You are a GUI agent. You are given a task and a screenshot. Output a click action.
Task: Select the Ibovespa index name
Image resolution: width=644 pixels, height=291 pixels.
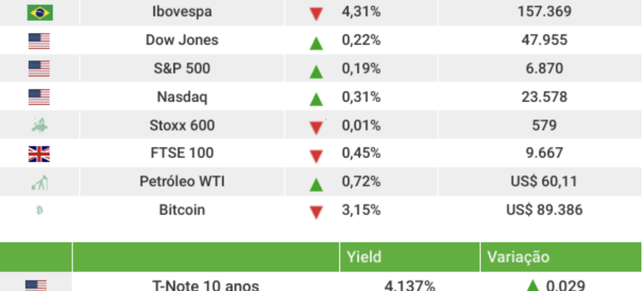coord(182,11)
